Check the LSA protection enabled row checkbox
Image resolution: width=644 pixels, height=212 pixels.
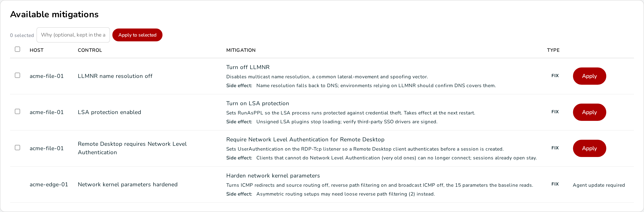[x=17, y=112]
